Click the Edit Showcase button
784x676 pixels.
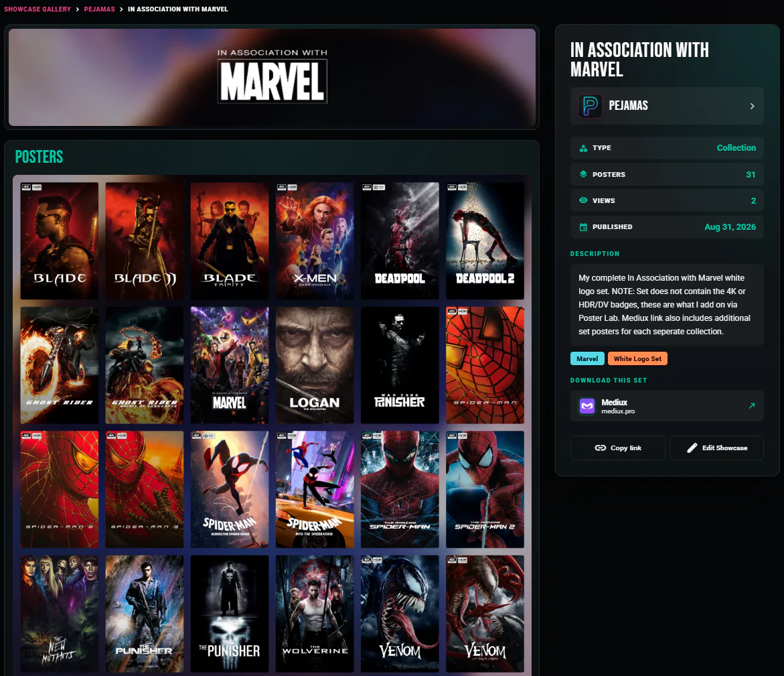(716, 448)
